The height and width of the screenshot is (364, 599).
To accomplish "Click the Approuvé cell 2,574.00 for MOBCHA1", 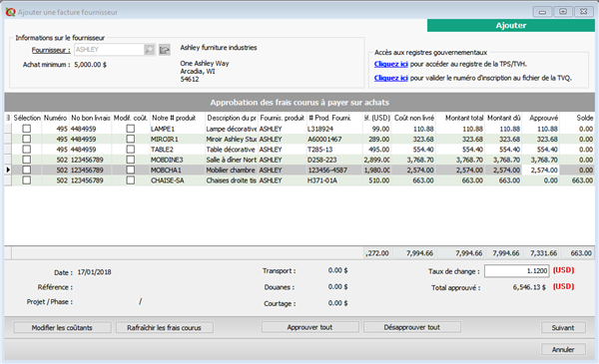I will pyautogui.click(x=541, y=170).
